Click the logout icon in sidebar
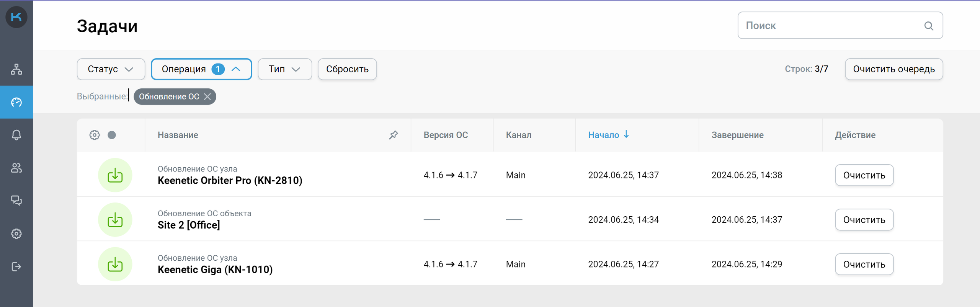980x307 pixels. 16,266
